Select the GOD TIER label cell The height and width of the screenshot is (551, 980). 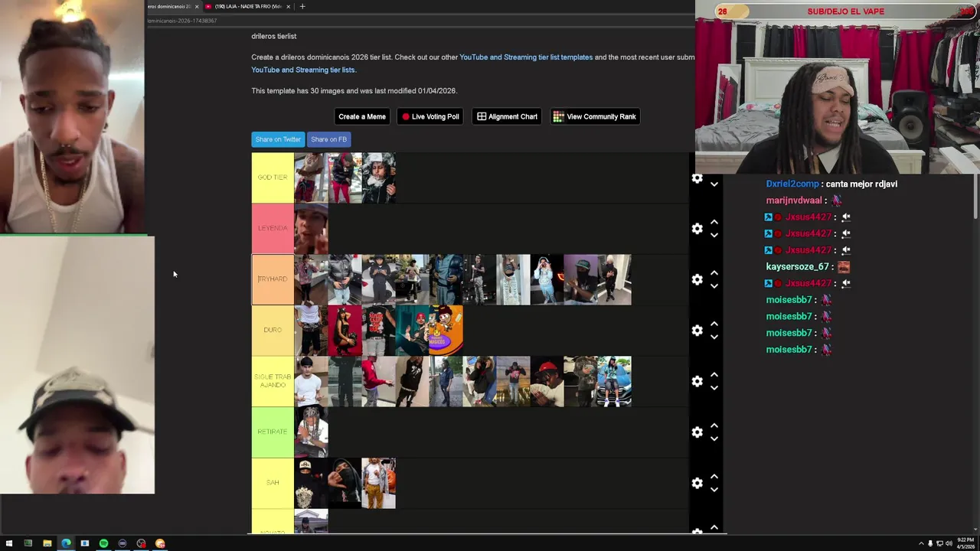pyautogui.click(x=273, y=178)
